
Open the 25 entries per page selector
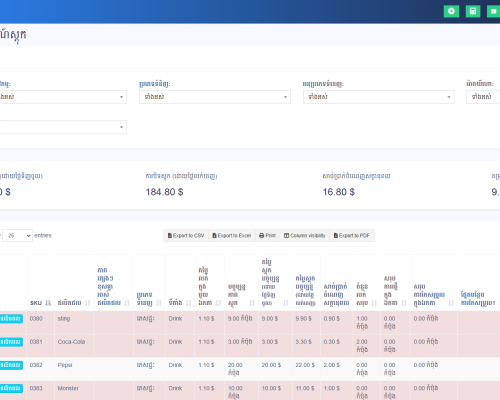pyautogui.click(x=17, y=236)
